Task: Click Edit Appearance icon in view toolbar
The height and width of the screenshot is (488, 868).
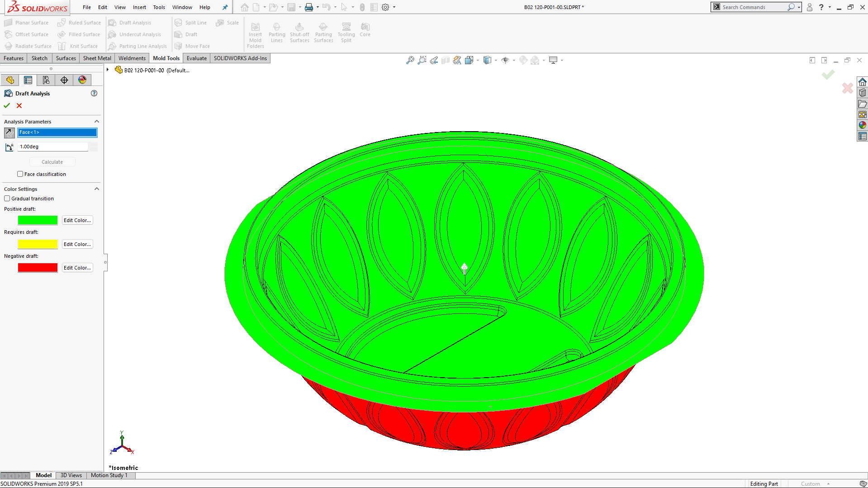Action: pos(523,60)
